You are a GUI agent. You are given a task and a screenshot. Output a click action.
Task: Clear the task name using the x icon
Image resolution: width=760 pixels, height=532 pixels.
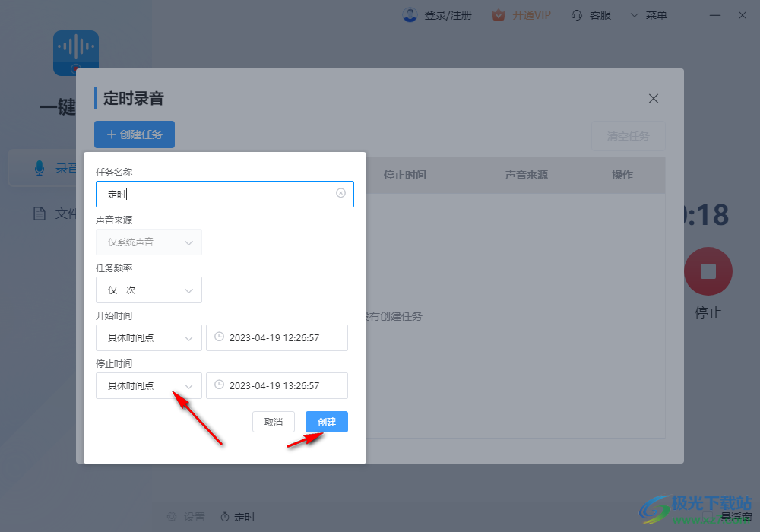pyautogui.click(x=340, y=194)
